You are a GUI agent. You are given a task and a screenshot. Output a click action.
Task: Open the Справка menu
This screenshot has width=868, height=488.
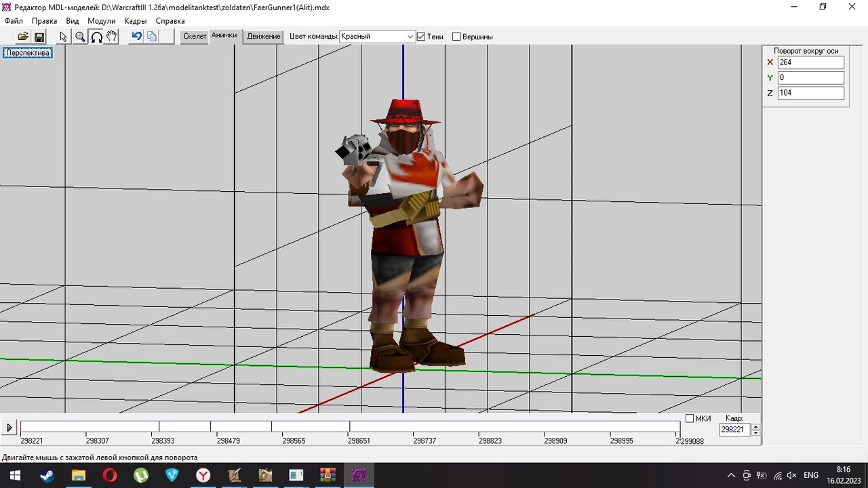point(170,21)
